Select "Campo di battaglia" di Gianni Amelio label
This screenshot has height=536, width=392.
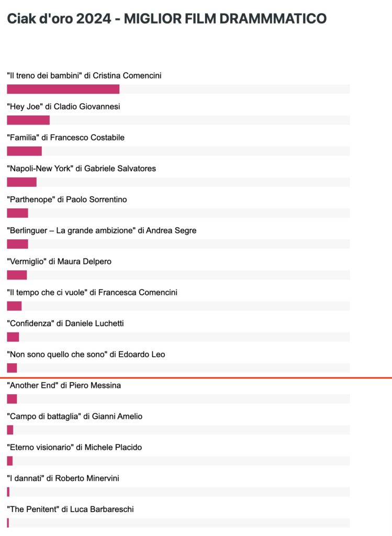pyautogui.click(x=74, y=416)
